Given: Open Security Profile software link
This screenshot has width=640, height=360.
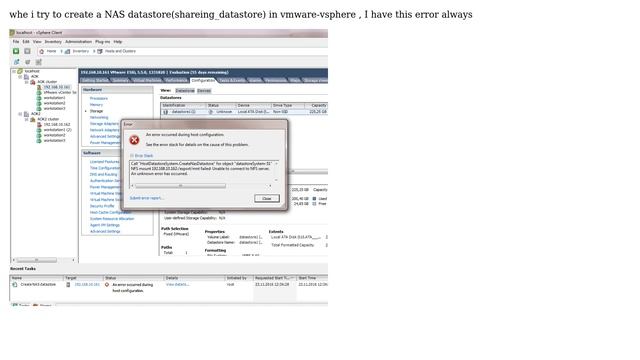Looking at the screenshot, I should click(102, 206).
